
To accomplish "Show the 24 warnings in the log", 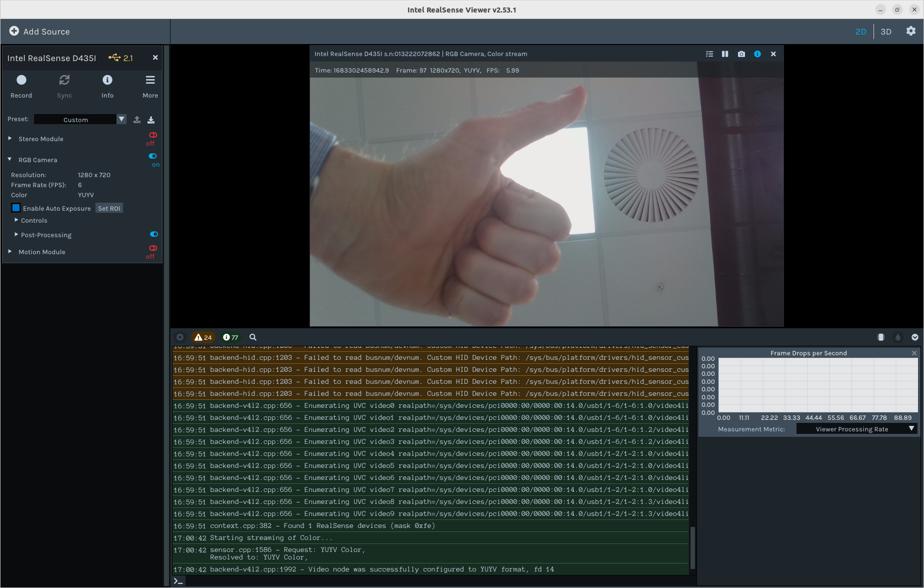I will pyautogui.click(x=203, y=337).
